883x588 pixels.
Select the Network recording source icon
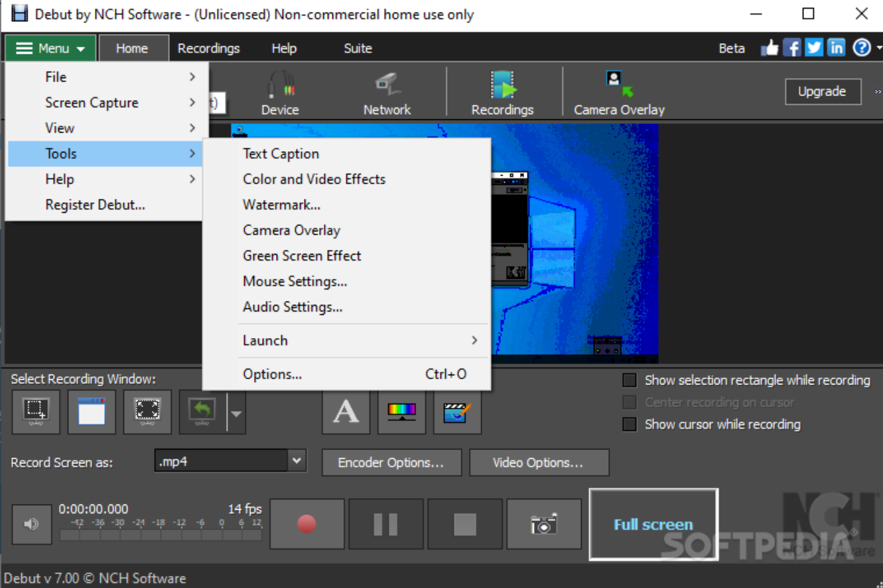pyautogui.click(x=387, y=91)
